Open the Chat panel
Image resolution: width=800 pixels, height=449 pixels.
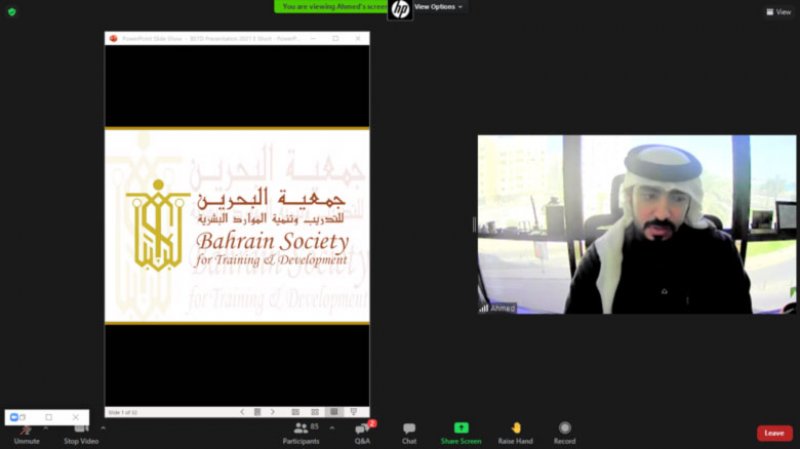coord(409,434)
